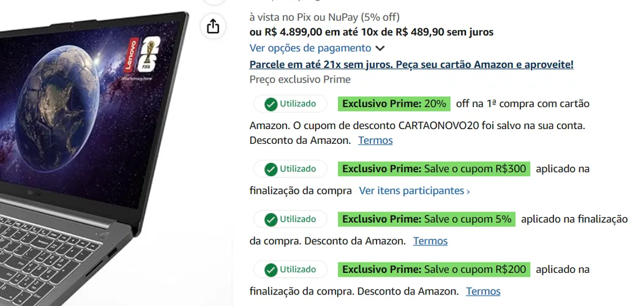
Task: Open Termos link for the 20% coupon
Action: click(375, 141)
